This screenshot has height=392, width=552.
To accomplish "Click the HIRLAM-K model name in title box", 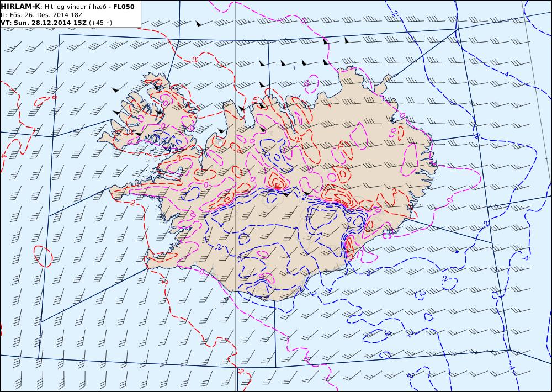I will [20, 7].
